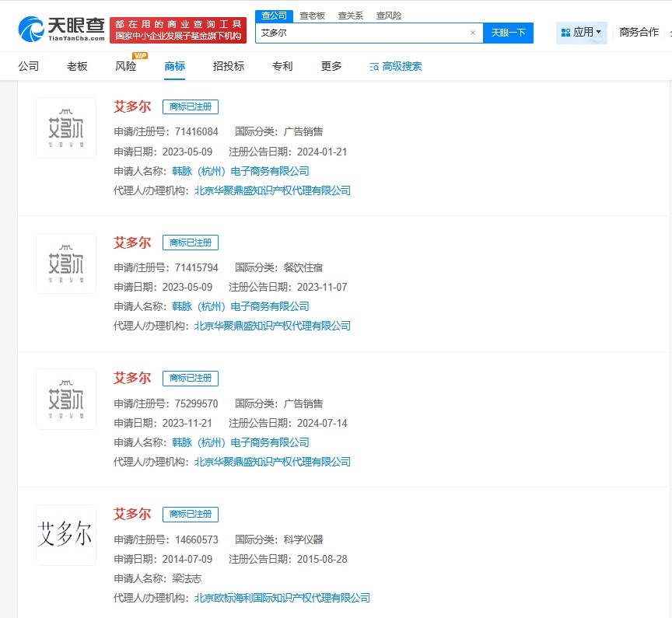Click the 商标已注册 badge on first result

coord(190,106)
